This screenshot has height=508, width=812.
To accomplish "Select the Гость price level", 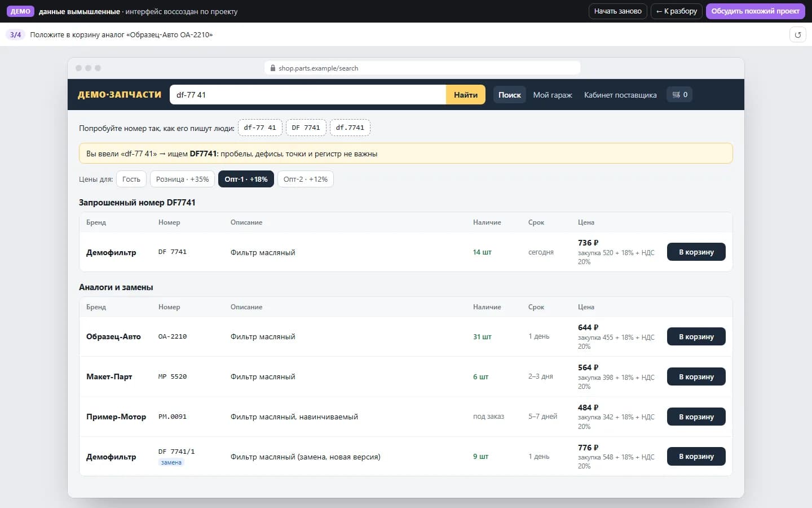I will [131, 179].
